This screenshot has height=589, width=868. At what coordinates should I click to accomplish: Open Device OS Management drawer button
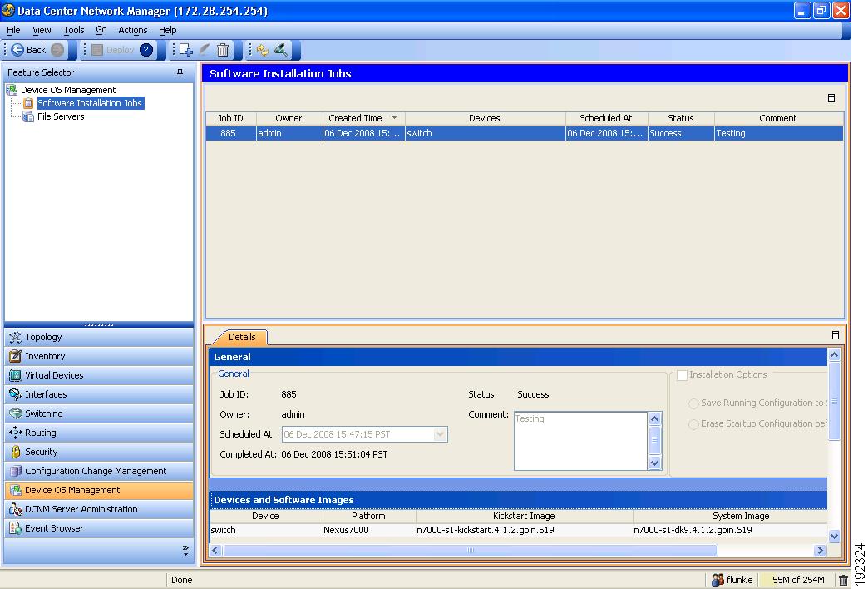point(99,490)
